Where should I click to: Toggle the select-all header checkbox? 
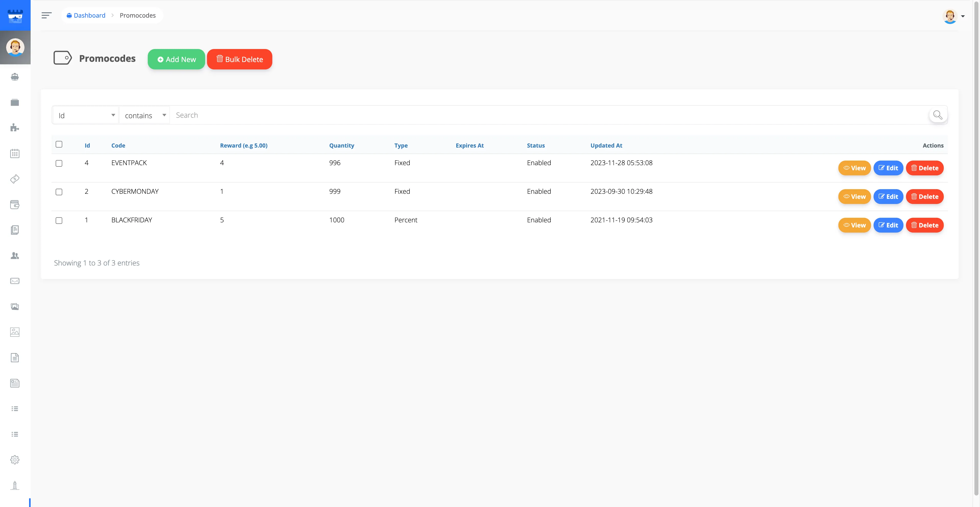59,144
